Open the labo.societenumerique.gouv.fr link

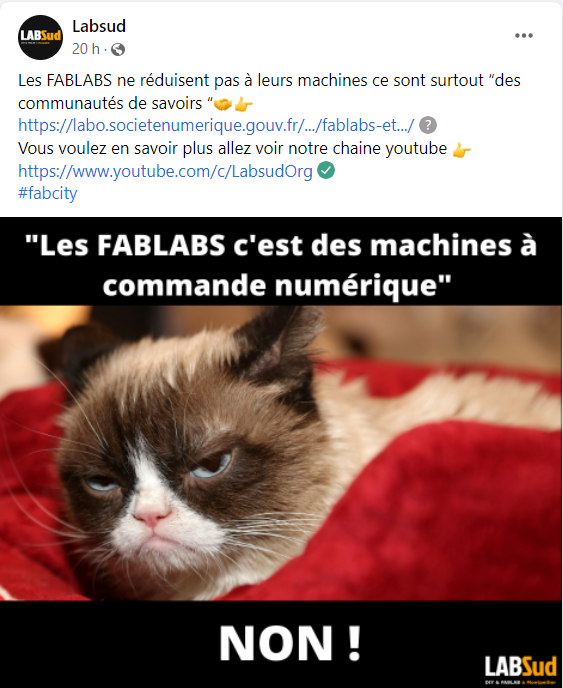pyautogui.click(x=216, y=125)
